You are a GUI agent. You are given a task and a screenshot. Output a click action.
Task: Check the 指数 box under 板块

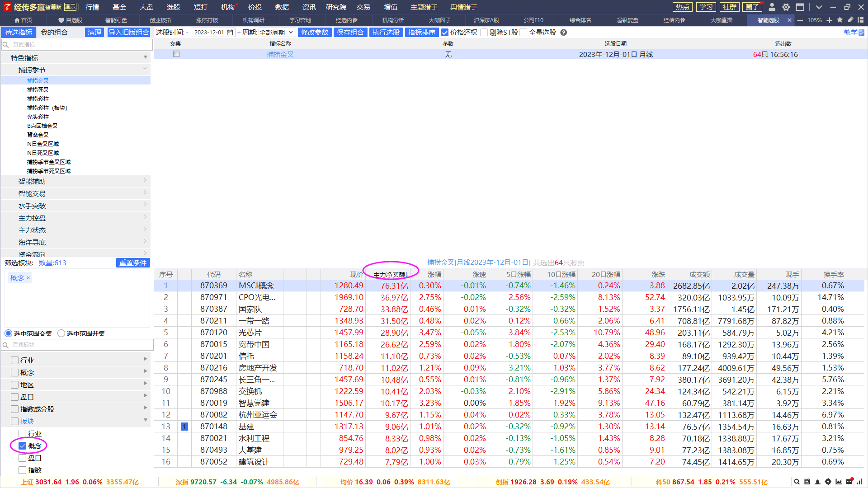tap(22, 470)
